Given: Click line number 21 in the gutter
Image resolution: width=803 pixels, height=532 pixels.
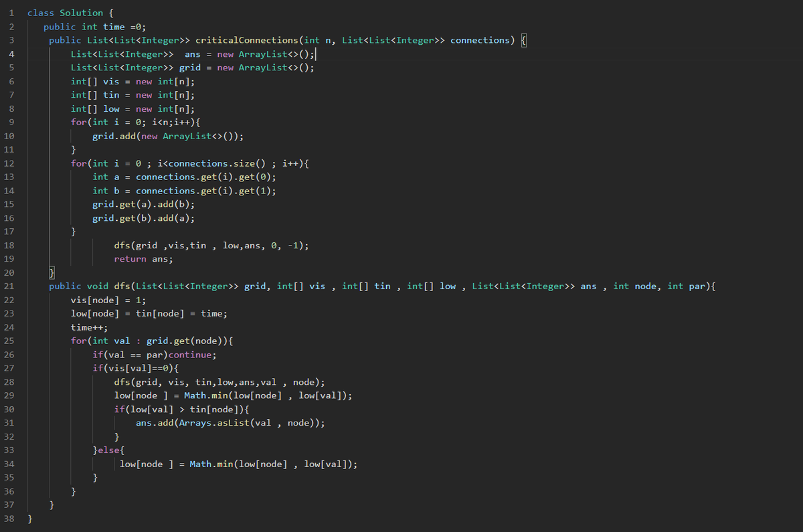Looking at the screenshot, I should click(x=8, y=286).
